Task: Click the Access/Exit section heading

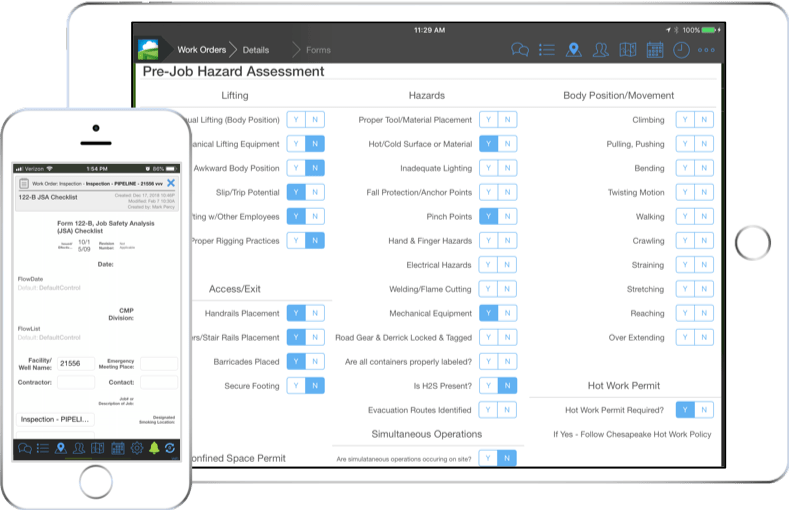Action: tap(235, 289)
